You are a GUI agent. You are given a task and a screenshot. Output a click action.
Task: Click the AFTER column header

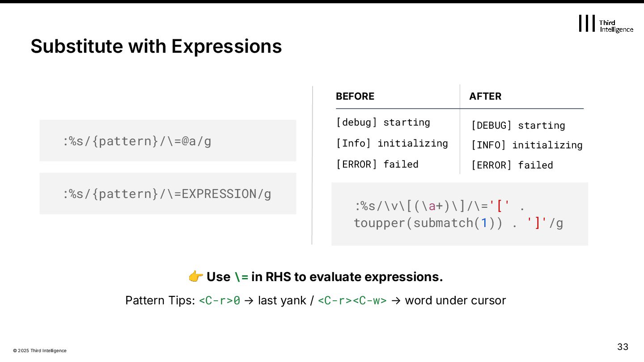point(485,97)
